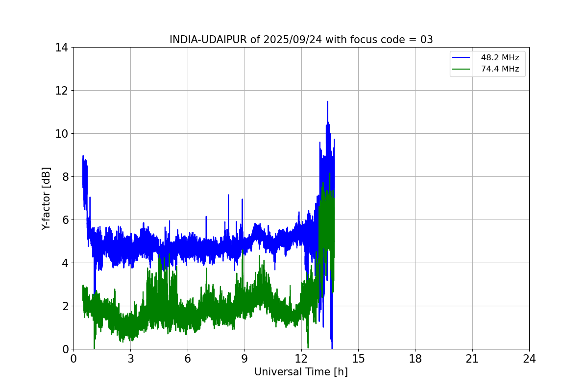The width and height of the screenshot is (588, 392).
Task: Select x-axis tick label '3'
Action: coord(130,359)
